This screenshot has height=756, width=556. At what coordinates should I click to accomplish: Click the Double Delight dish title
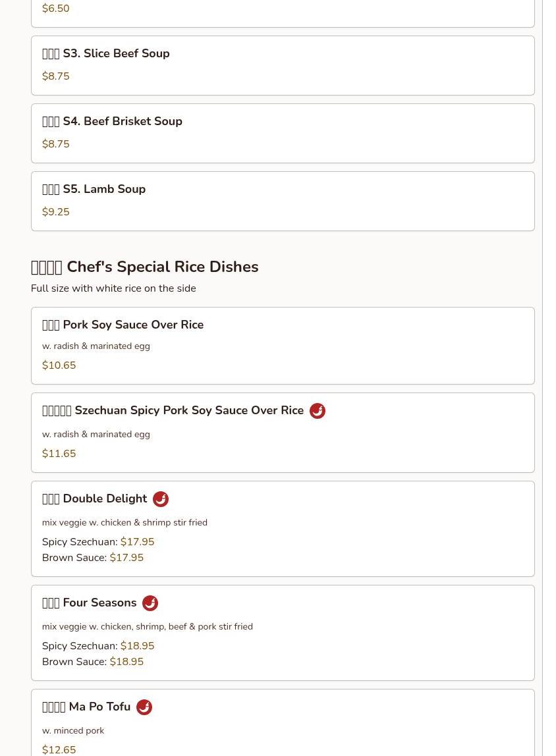[x=94, y=499]
